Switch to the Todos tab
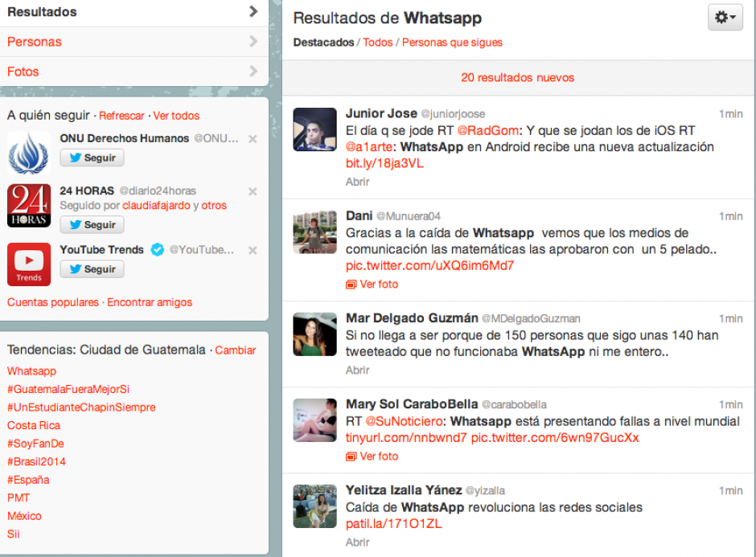This screenshot has height=557, width=756. 378,42
